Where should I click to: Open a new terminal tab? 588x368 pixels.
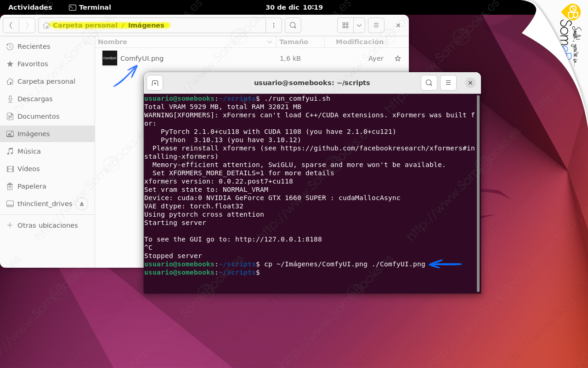click(x=154, y=83)
